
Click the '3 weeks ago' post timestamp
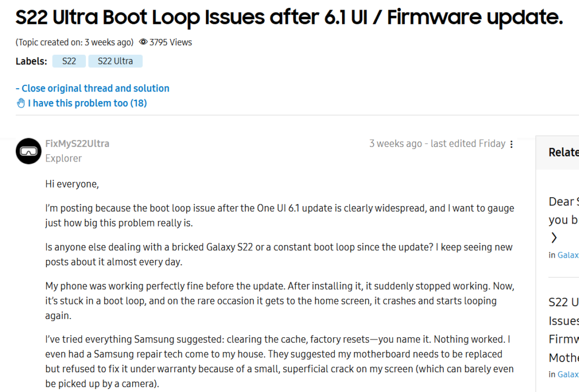[x=395, y=143]
